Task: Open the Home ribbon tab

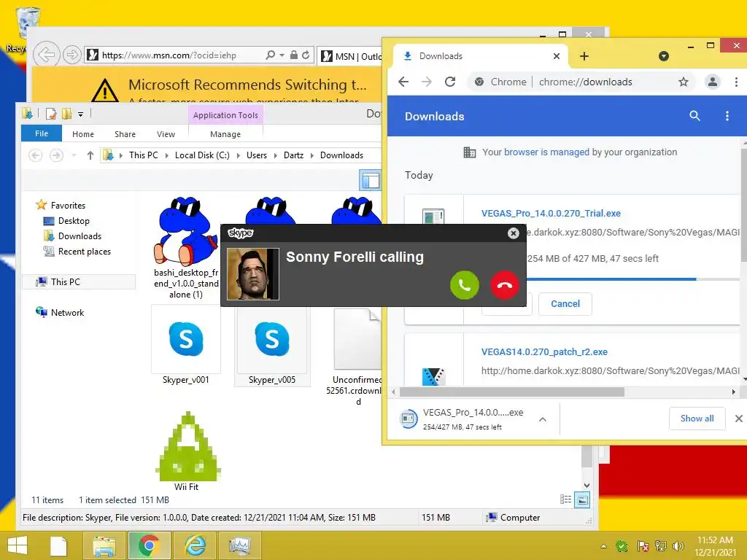Action: [x=83, y=134]
